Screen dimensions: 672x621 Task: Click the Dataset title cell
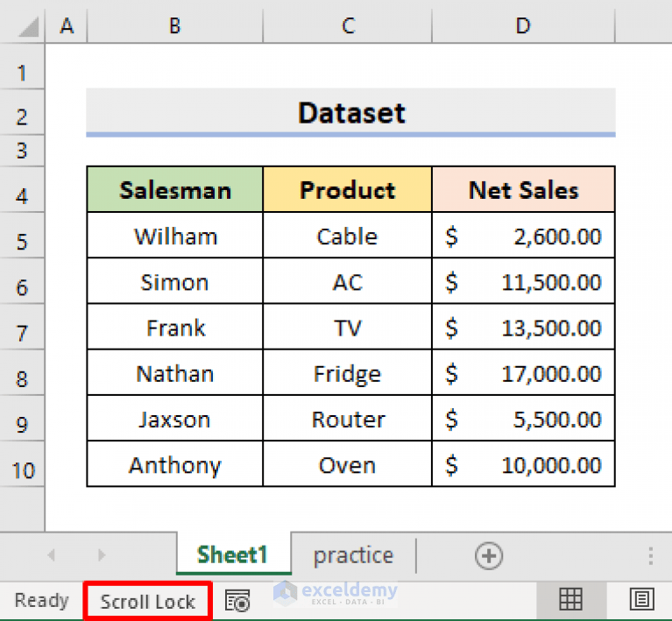point(350,113)
